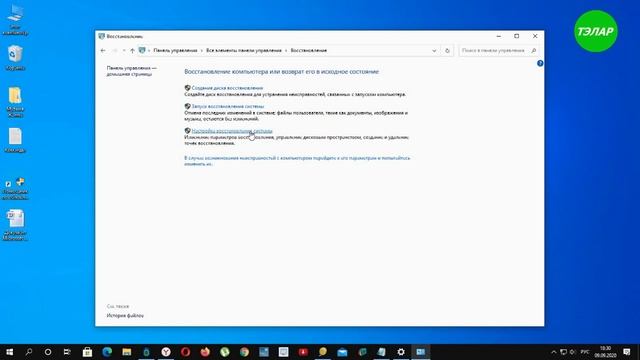Click the Back arrow in the navigation bar
640x360 pixels.
point(103,51)
